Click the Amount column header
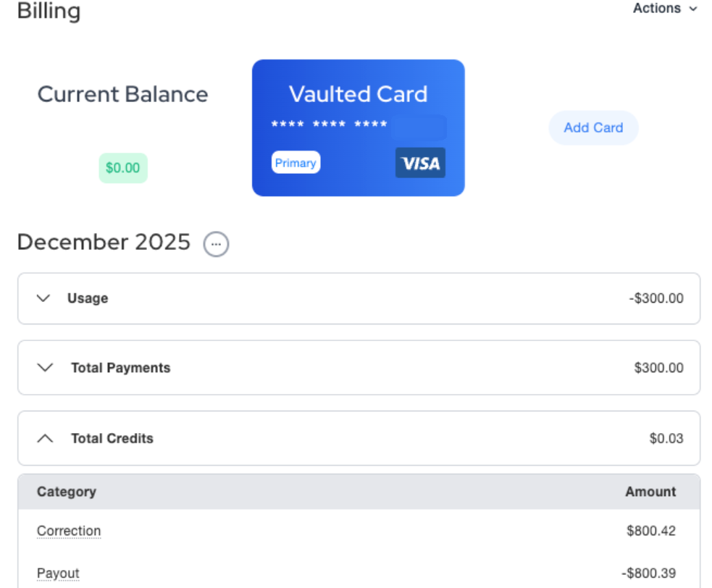 point(650,492)
